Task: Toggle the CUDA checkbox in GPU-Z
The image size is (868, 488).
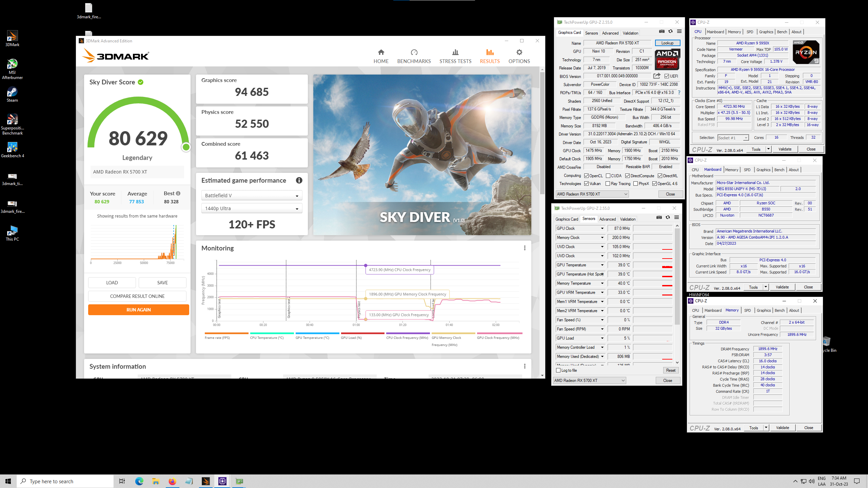Action: tap(608, 176)
